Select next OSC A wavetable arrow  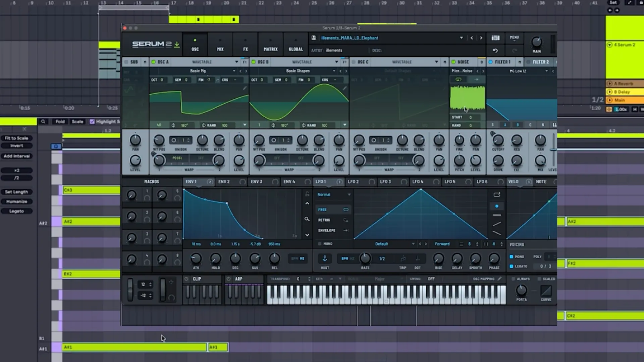[246, 71]
